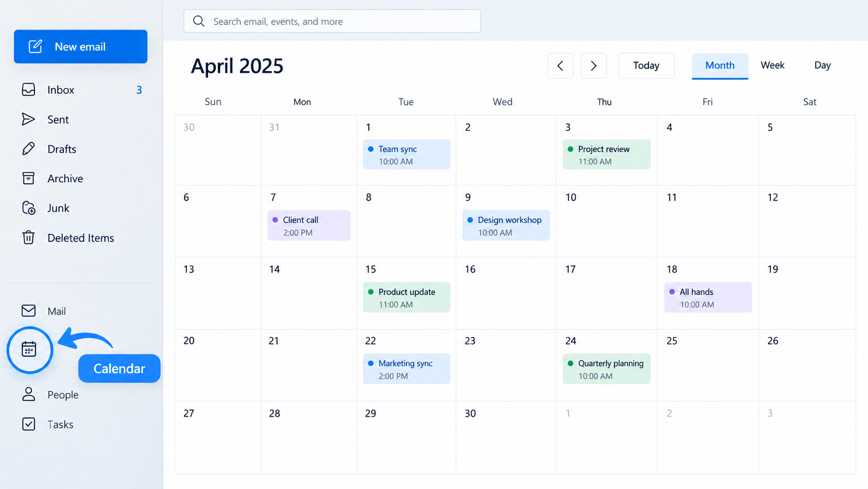Select the Archive folder label

point(65,179)
